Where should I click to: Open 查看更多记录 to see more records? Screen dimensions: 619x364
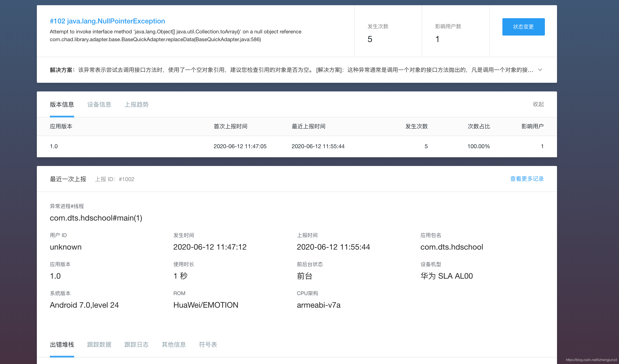point(527,179)
